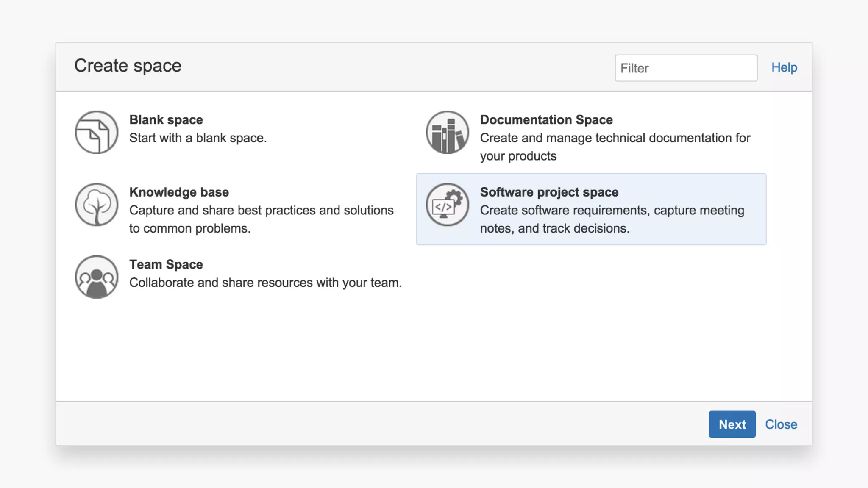Image resolution: width=868 pixels, height=488 pixels.
Task: Click the Blank space page icon
Action: 97,132
